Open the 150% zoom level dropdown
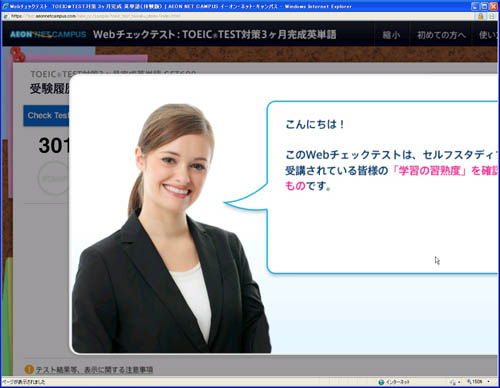The height and width of the screenshot is (388, 500). click(479, 382)
